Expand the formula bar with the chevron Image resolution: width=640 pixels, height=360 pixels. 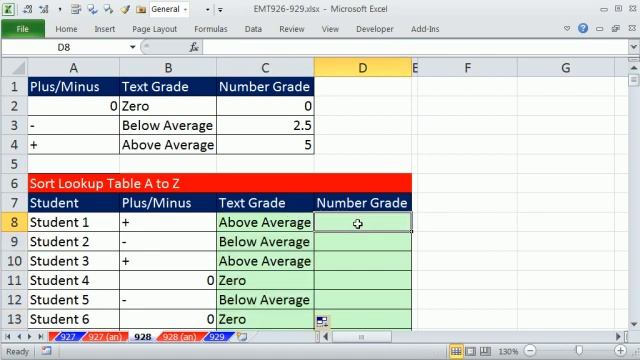coord(633,47)
